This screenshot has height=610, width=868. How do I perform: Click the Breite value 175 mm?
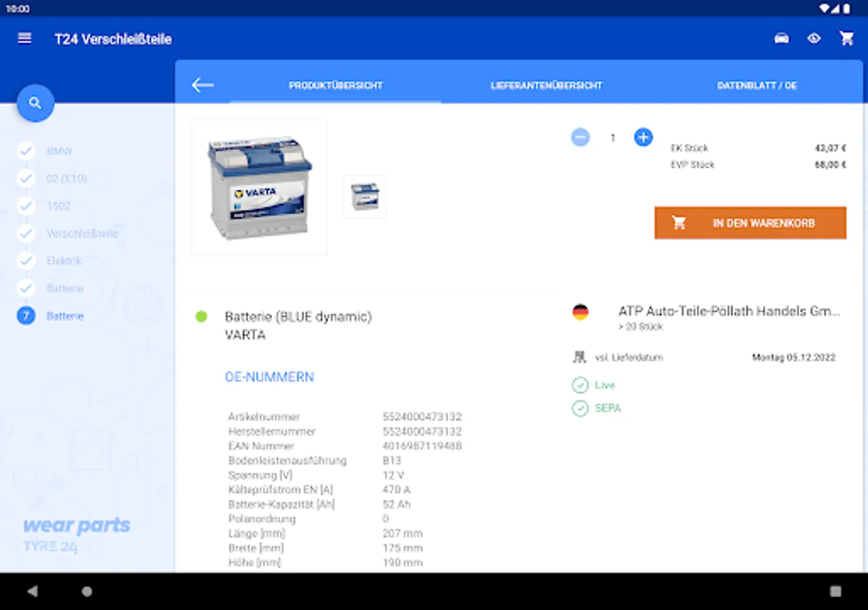click(x=402, y=548)
